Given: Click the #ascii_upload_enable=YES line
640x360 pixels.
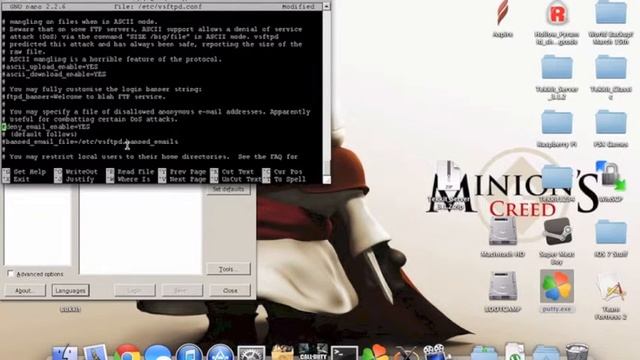Looking at the screenshot, I should (x=50, y=67).
